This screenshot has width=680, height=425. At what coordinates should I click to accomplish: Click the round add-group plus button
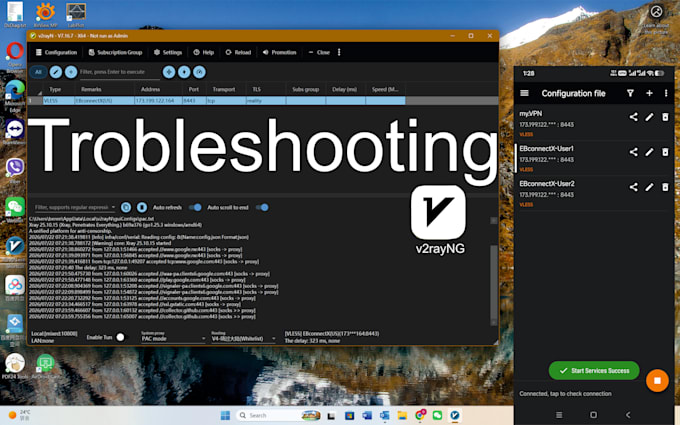click(x=71, y=72)
